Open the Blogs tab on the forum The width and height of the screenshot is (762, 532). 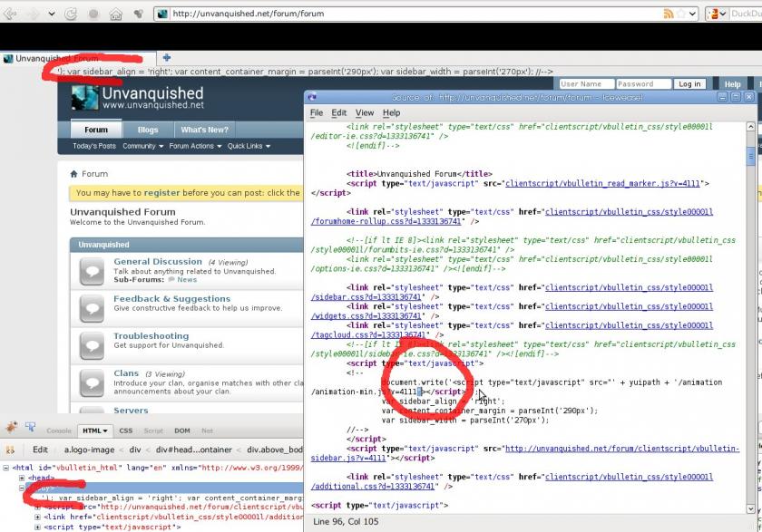148,130
